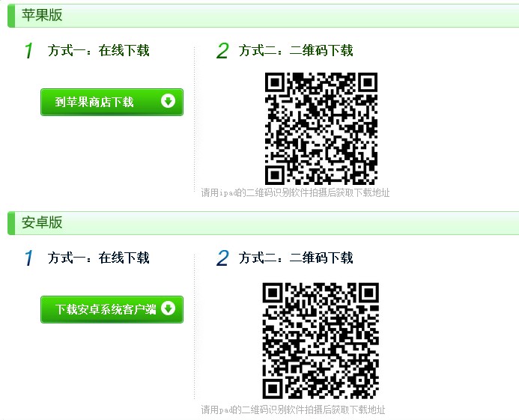Click 方式二：二维码下载 heading in Apple section
Image resolution: width=519 pixels, height=420 pixels.
(x=296, y=51)
